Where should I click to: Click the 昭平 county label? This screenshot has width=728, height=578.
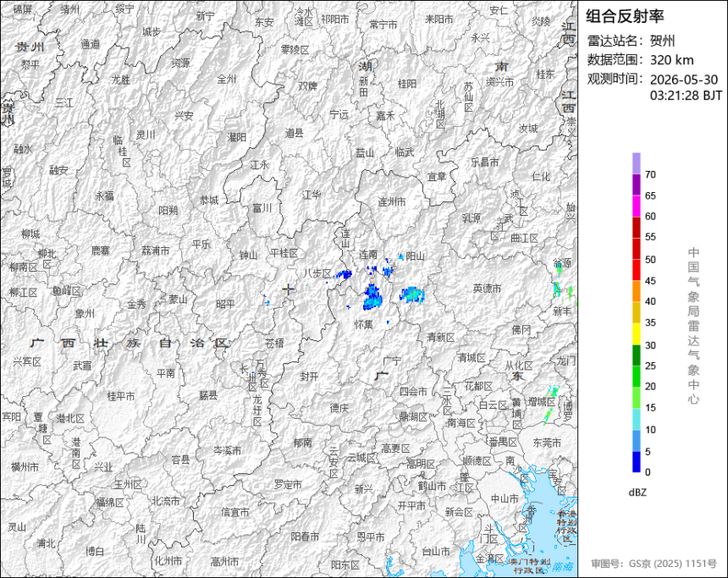(x=226, y=304)
